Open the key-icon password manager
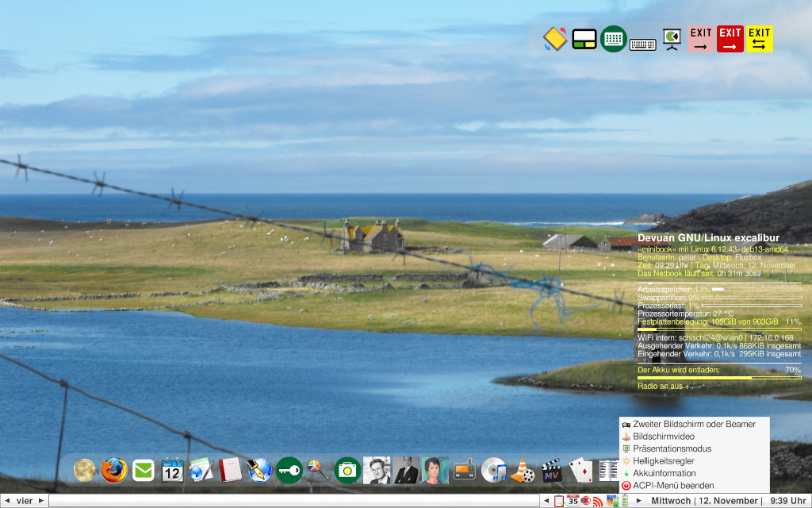 click(x=288, y=470)
